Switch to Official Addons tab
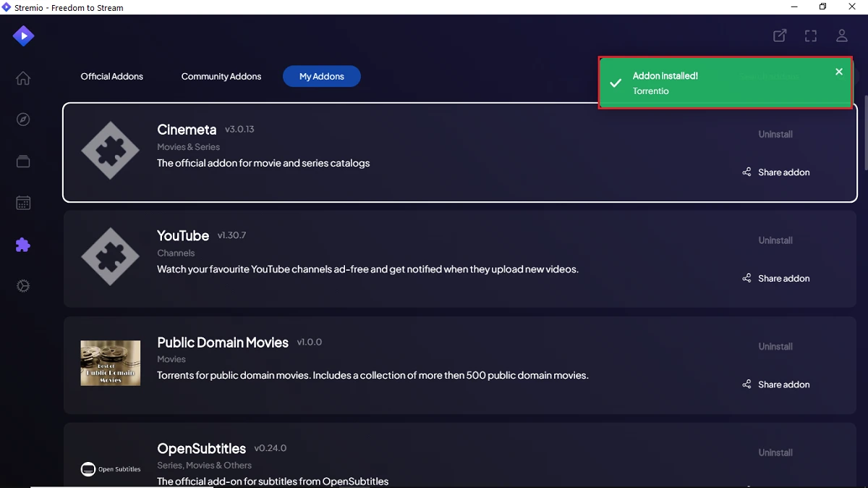Image resolution: width=868 pixels, height=488 pixels. click(111, 76)
